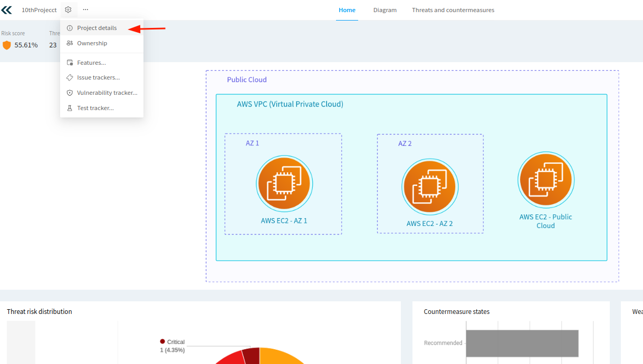Open the Threats and countermeasures tab

coord(453,10)
